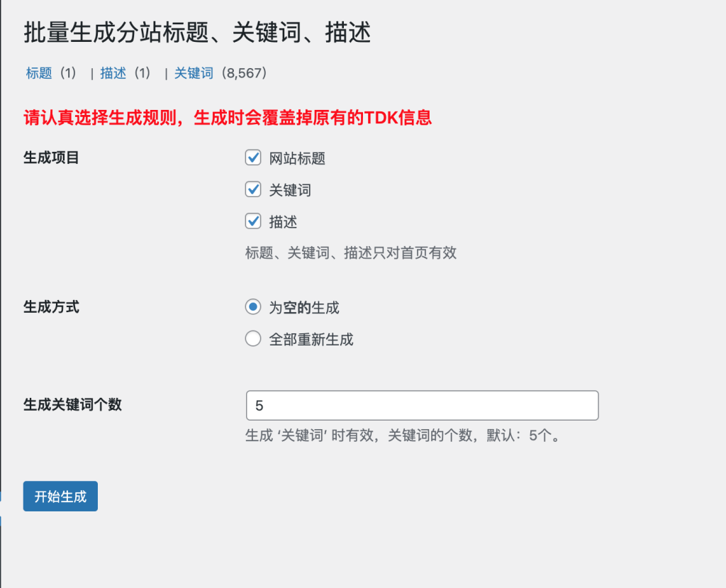
Task: Select the 为空的生成 radio button
Action: tap(253, 307)
